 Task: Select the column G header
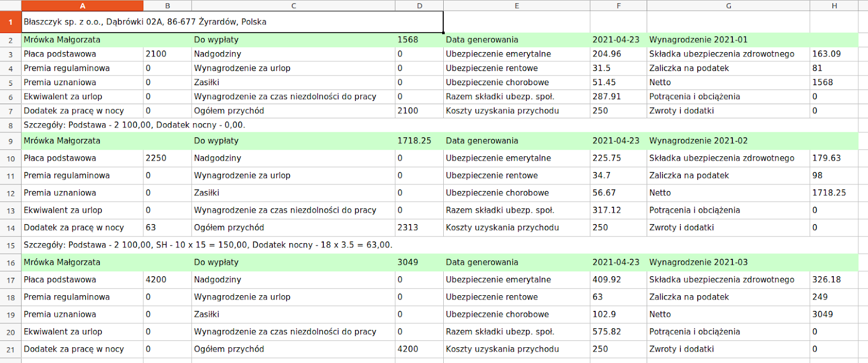728,6
